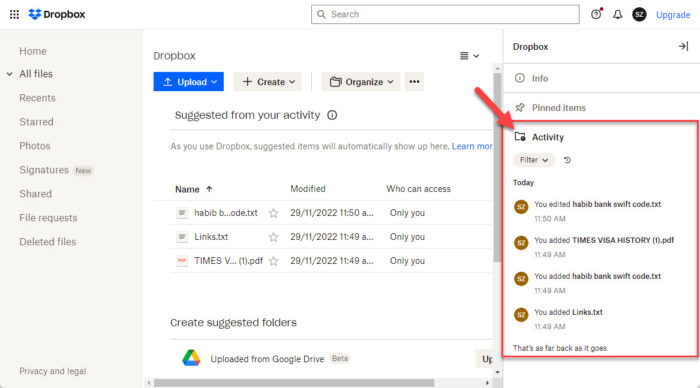Click the horizontal scrollbar thumb
The image size is (700, 388).
(x=294, y=383)
